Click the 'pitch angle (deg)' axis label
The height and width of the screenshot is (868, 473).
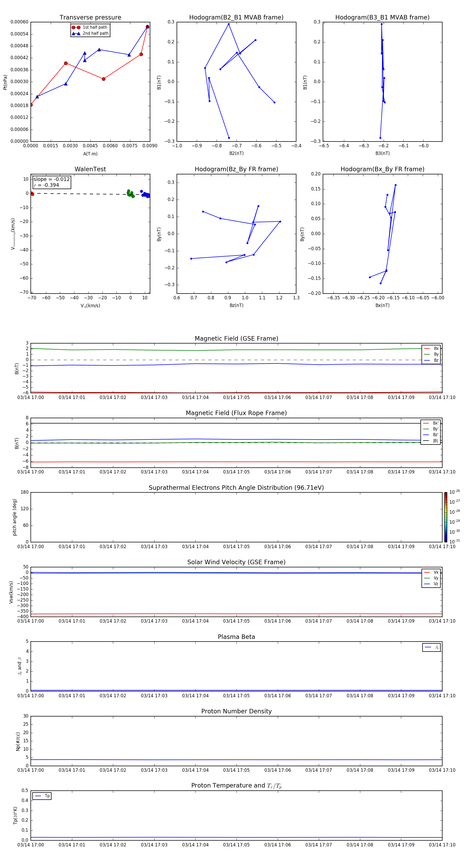(14, 517)
